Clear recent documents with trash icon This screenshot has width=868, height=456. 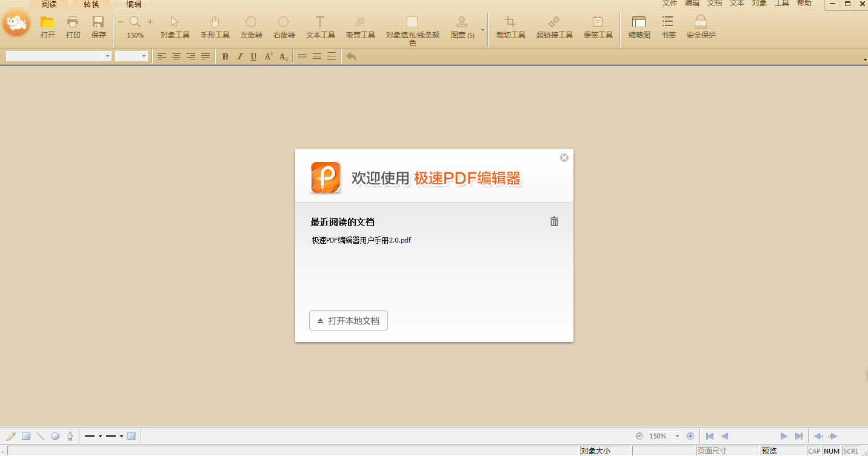554,221
